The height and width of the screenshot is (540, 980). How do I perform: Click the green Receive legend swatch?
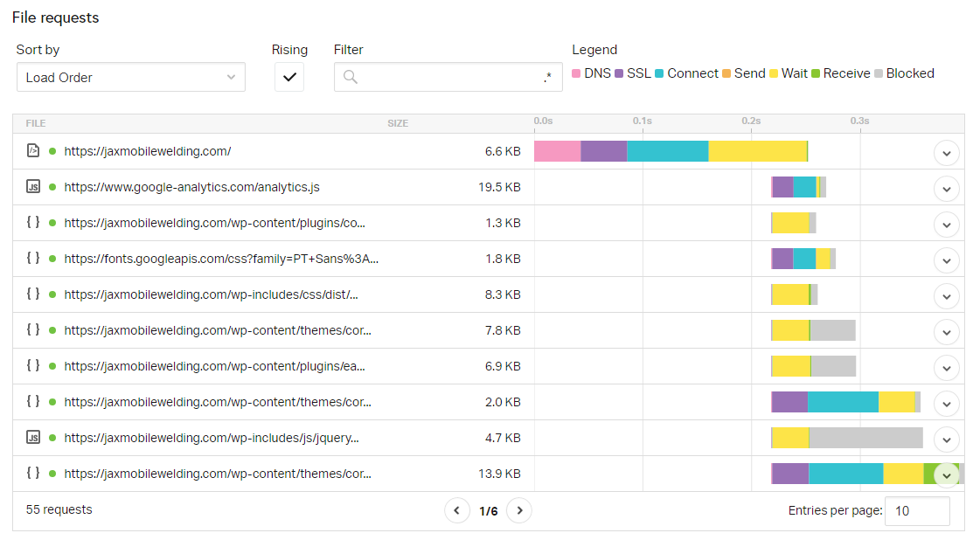click(815, 73)
